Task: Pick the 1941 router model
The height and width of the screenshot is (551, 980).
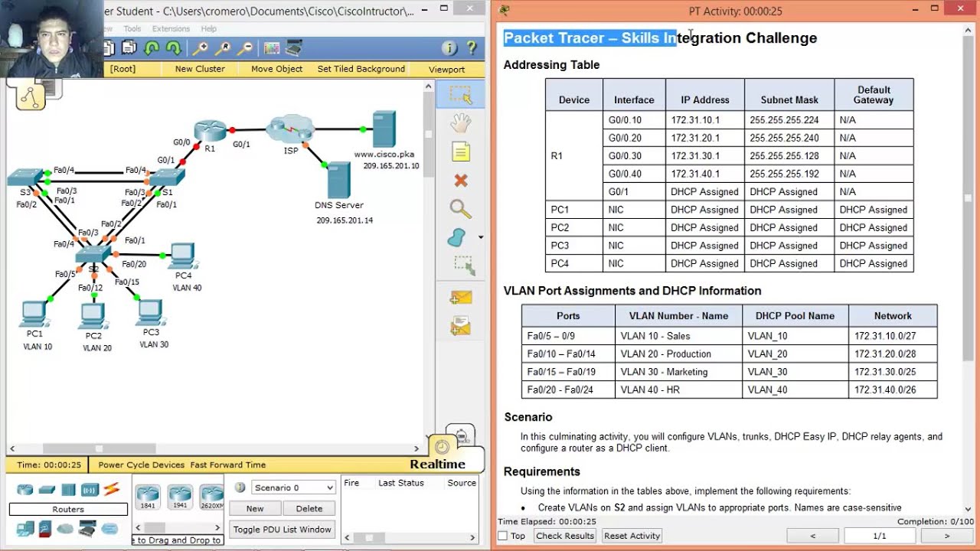Action: tap(180, 497)
